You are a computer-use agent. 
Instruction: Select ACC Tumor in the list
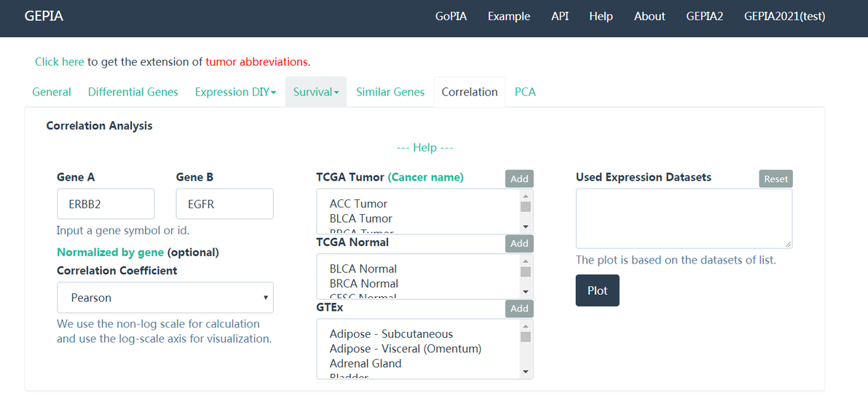click(358, 204)
